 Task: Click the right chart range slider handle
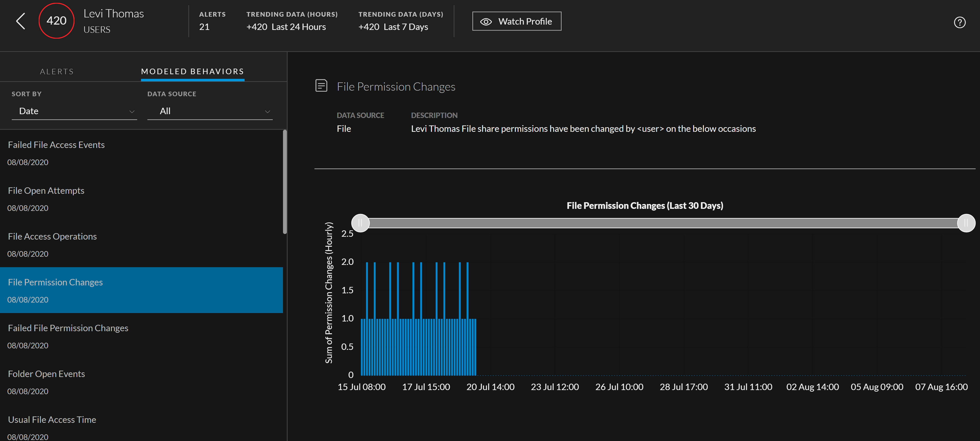[x=966, y=223]
